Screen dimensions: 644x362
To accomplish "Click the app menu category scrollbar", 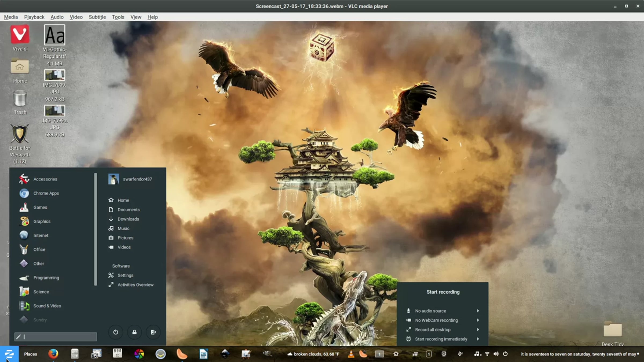I will point(95,229).
